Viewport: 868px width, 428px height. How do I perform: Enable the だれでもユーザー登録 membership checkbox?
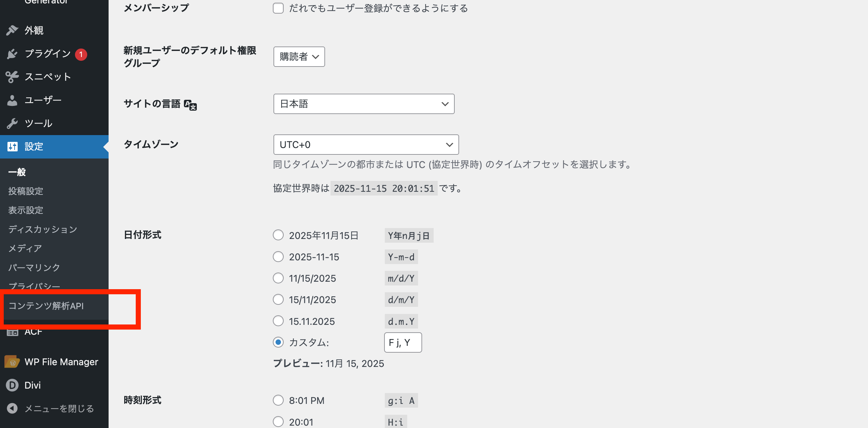click(278, 8)
